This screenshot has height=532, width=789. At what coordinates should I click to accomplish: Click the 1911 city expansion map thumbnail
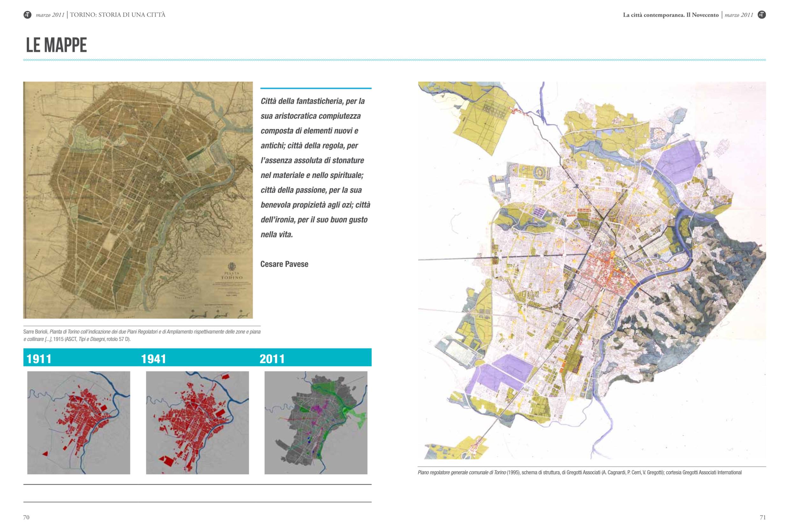(79, 422)
